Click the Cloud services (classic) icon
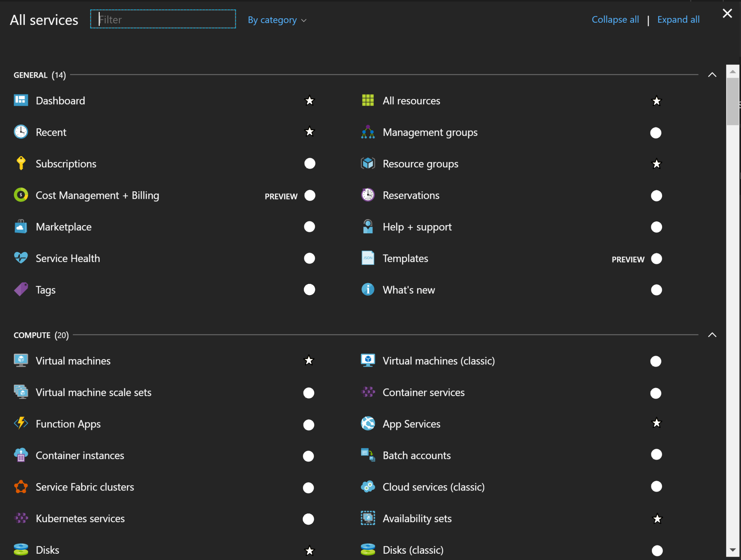The width and height of the screenshot is (741, 560). click(x=368, y=486)
